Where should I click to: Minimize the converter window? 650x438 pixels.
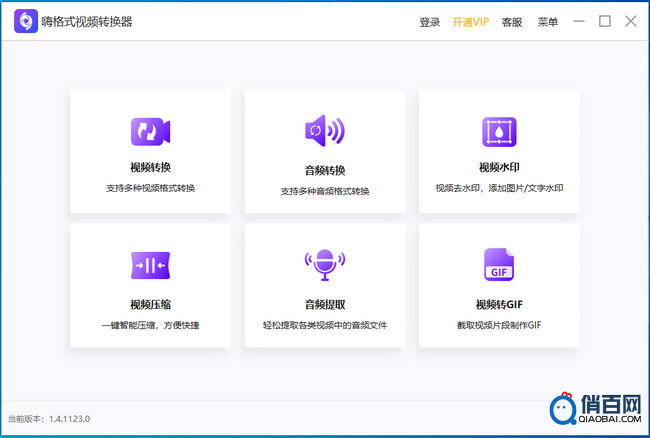[x=579, y=21]
